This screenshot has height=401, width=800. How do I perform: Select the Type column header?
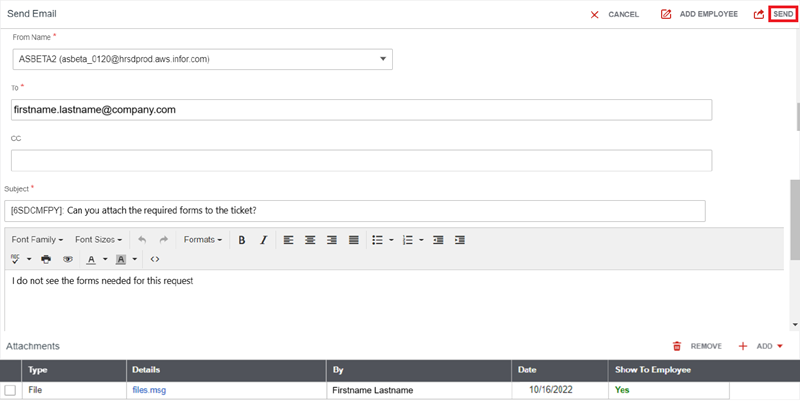(74, 370)
